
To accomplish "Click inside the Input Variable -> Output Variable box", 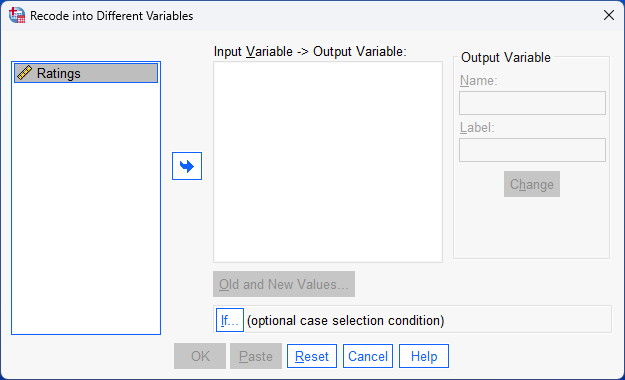I will [328, 162].
